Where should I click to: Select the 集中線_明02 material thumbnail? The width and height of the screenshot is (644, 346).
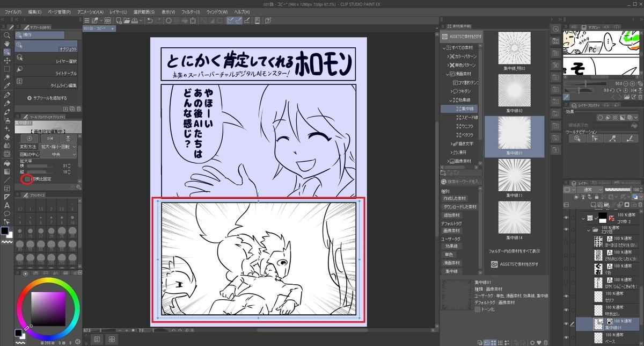514,48
